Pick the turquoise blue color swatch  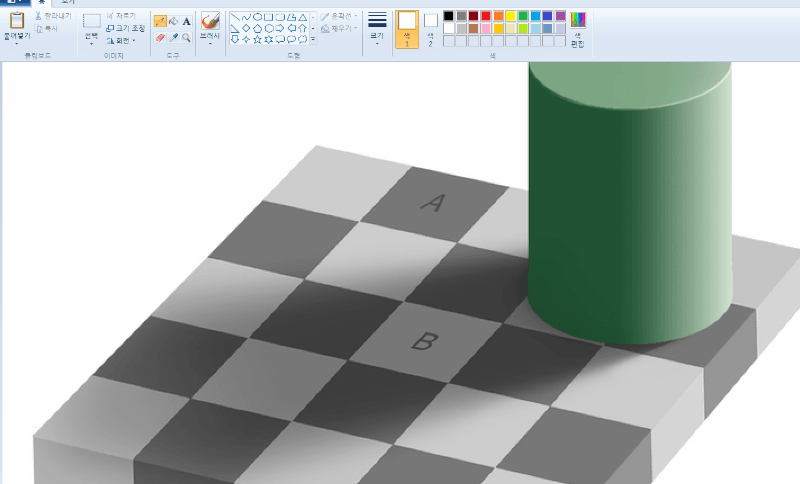click(536, 16)
